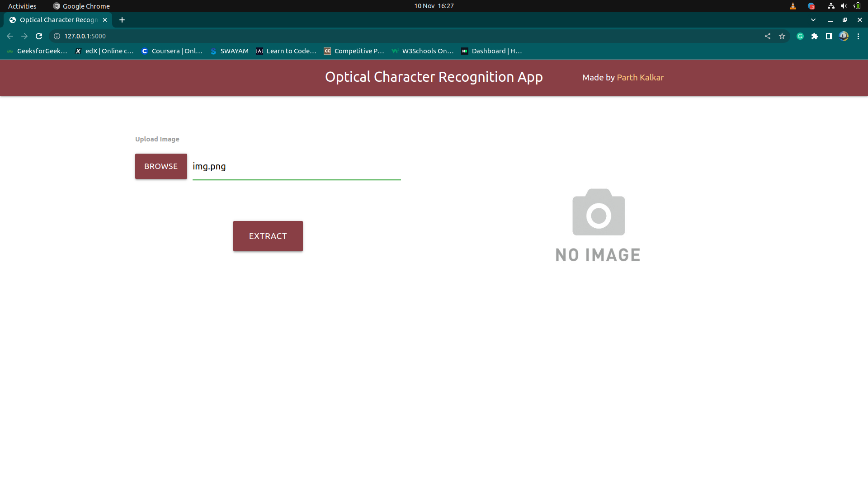
Task: Reload the current page
Action: point(39,36)
